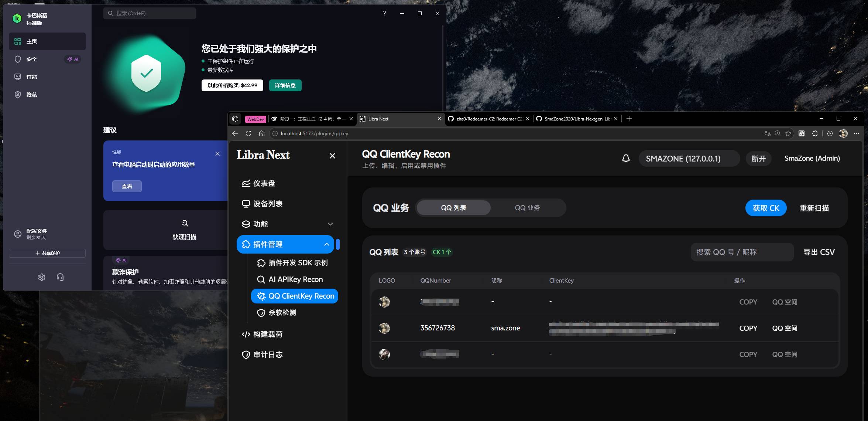
Task: Open SMAZONE (127.0.0.1) device selector
Action: [x=689, y=159]
